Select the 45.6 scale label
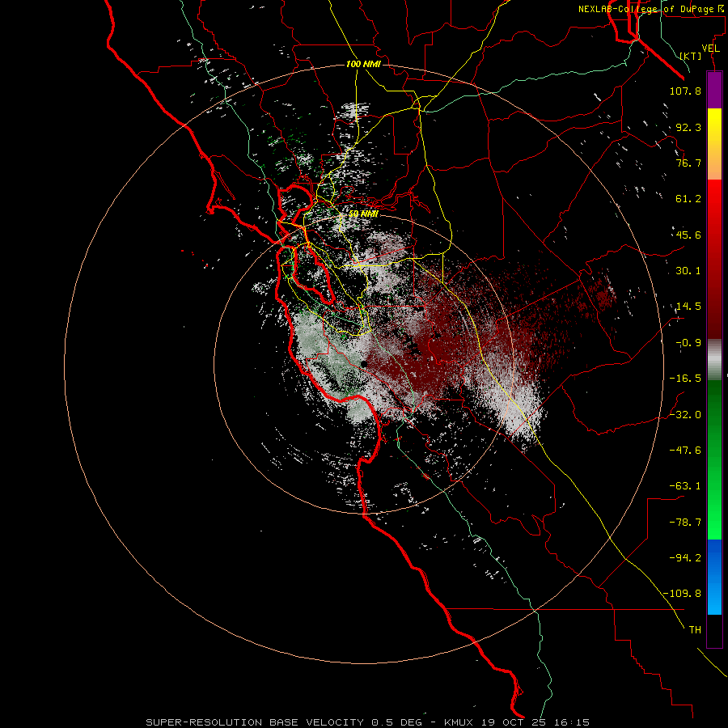The width and height of the screenshot is (728, 728). [688, 235]
